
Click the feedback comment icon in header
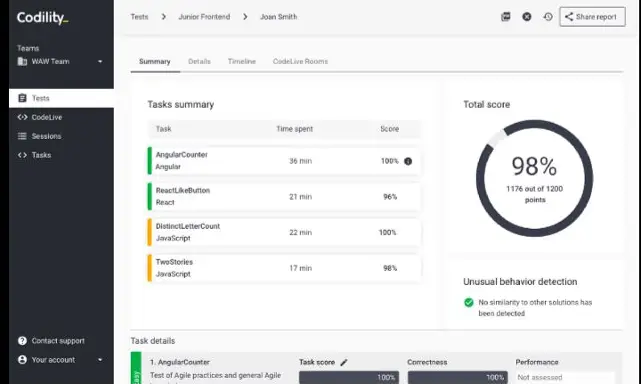pyautogui.click(x=506, y=17)
